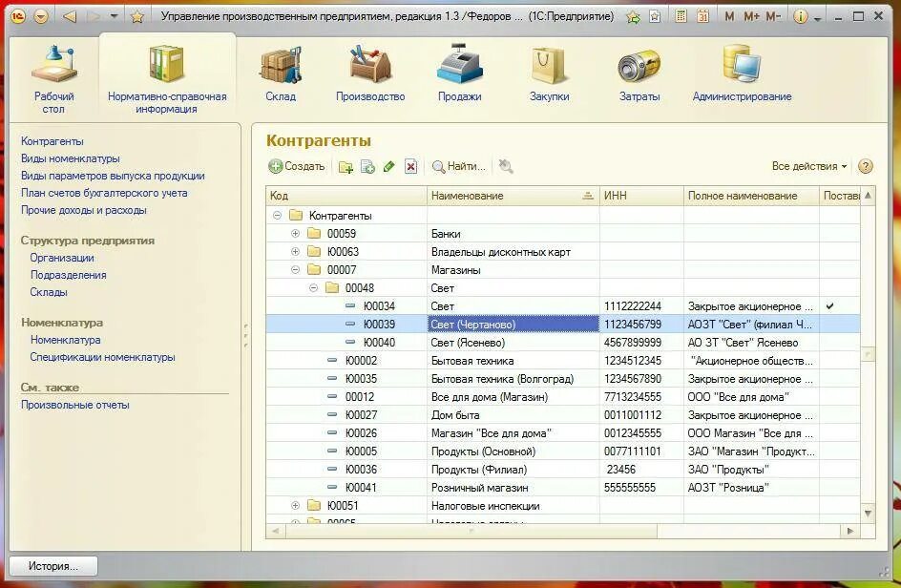Click the ИНН column header
Viewport: 901px width, 588px height.
641,196
